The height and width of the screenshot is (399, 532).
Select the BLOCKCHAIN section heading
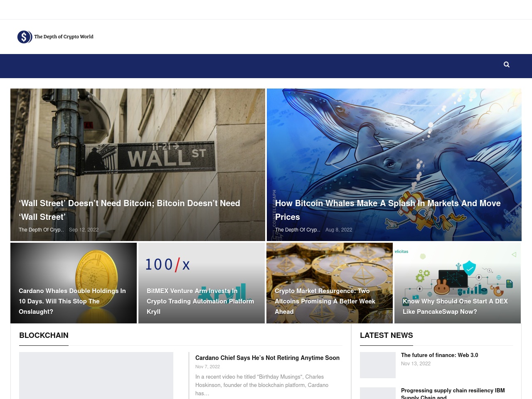coord(44,335)
